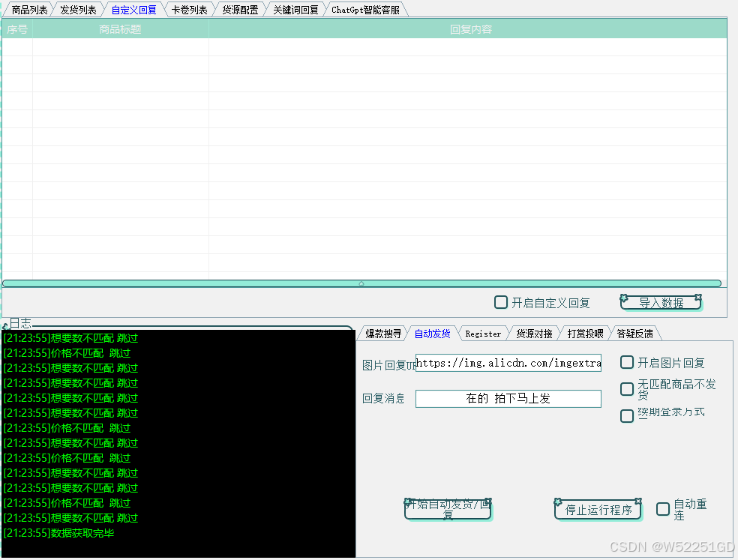Open the 货源对接 tab
Viewport: 738px width, 560px height.
coord(534,334)
